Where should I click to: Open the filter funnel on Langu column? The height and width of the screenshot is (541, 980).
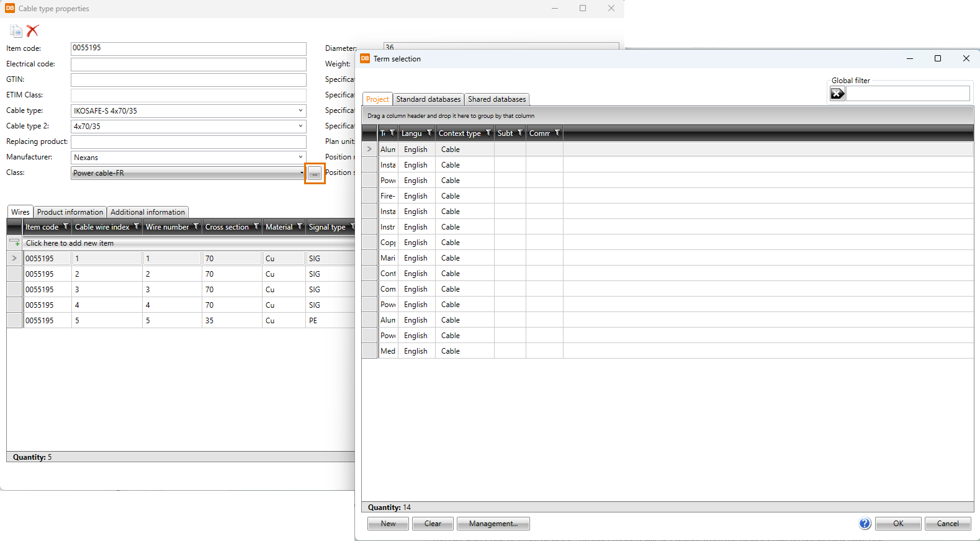[429, 133]
